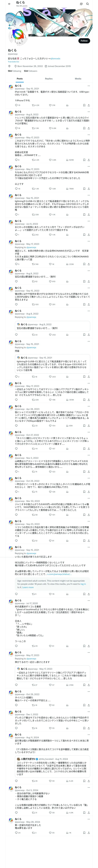Share the iPad mini6 post
Viewport: 98px width, 868px height.
click(89, 105)
